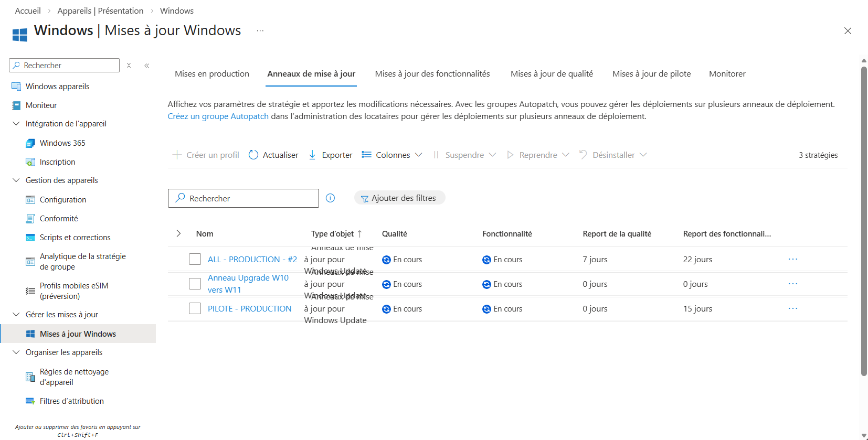The image size is (868, 440).
Task: Check the Anneau Upgrade W10 vers W11 row
Action: coord(195,284)
